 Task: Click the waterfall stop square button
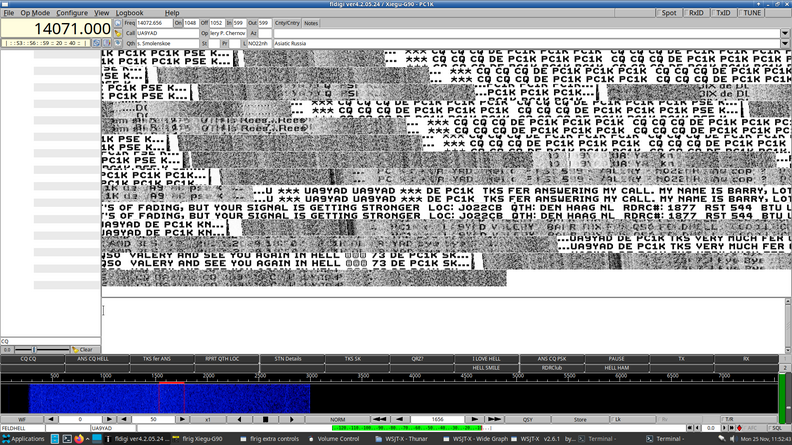point(265,419)
